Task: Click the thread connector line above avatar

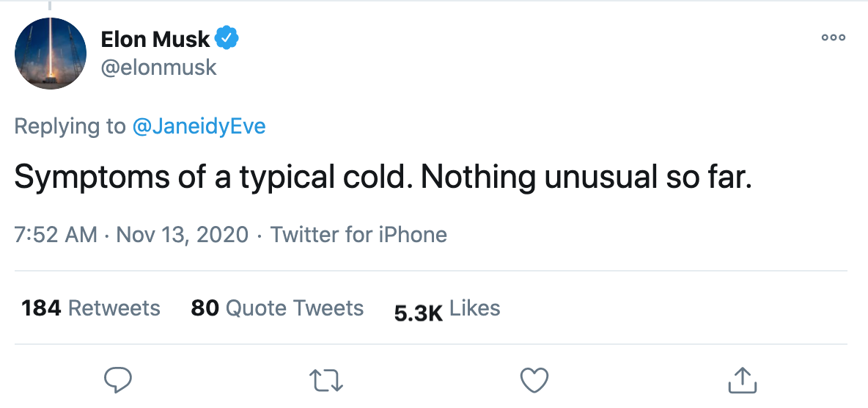Action: click(x=50, y=7)
